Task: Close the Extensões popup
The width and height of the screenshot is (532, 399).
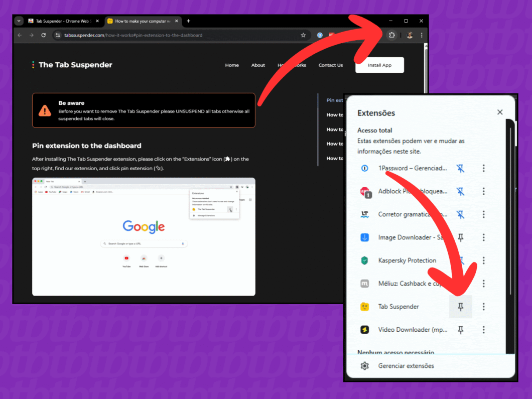Action: (500, 112)
